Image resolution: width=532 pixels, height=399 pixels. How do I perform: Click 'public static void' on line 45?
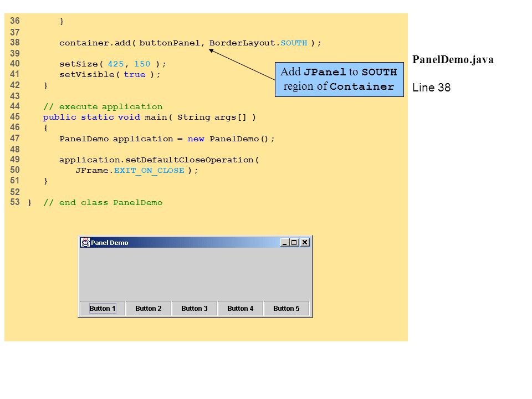point(91,117)
